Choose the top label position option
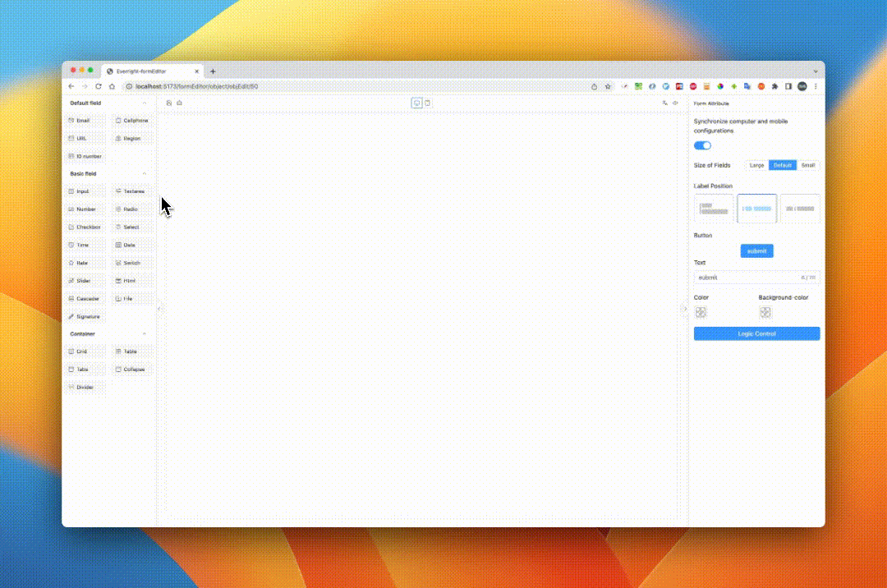The image size is (887, 588). (x=714, y=209)
